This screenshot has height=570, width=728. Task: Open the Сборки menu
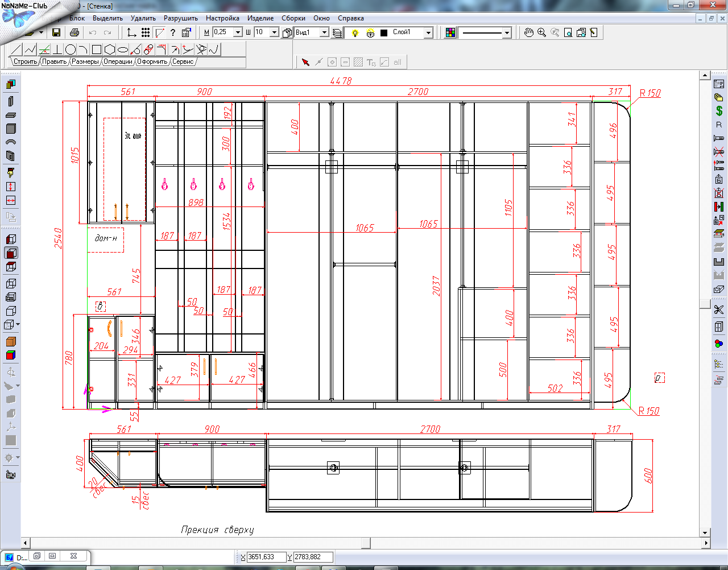tap(293, 18)
